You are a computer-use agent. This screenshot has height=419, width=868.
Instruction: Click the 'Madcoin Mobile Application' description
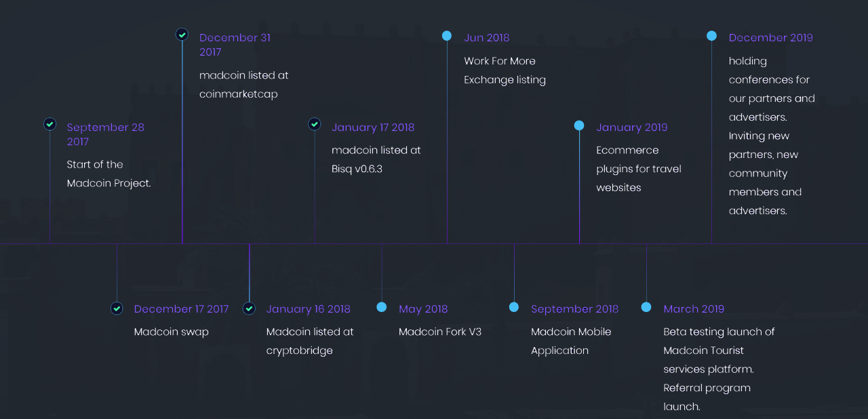[x=571, y=341]
